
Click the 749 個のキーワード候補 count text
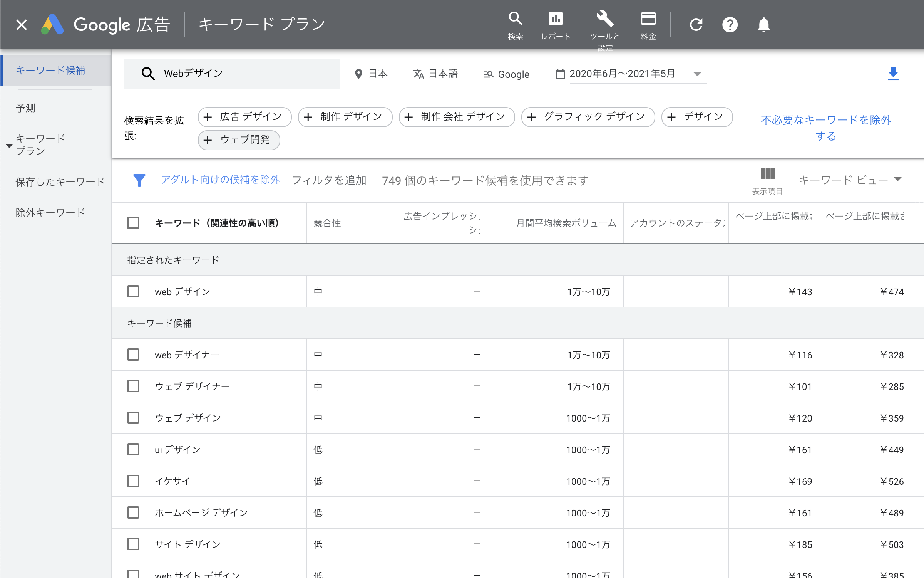pyautogui.click(x=485, y=180)
